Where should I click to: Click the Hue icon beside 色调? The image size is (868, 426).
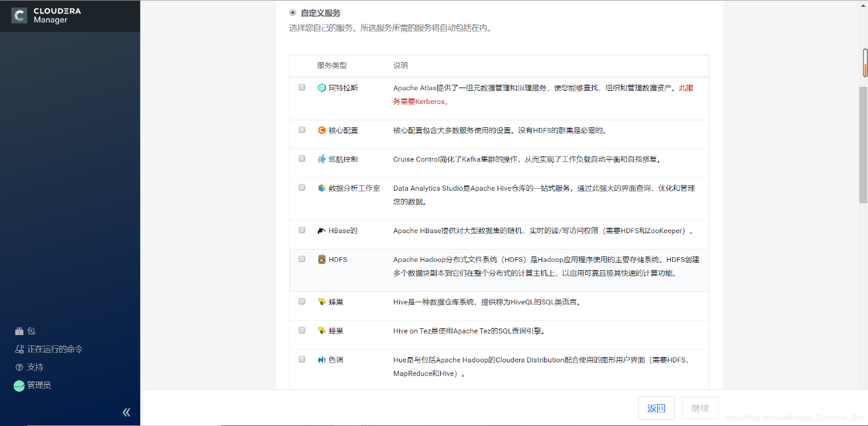point(320,359)
